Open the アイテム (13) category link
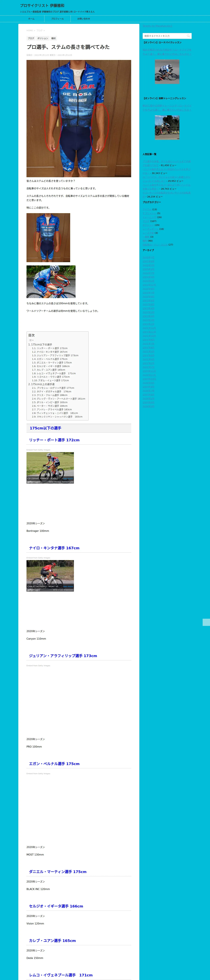Viewport: 210px width, 980px height. pos(147,209)
